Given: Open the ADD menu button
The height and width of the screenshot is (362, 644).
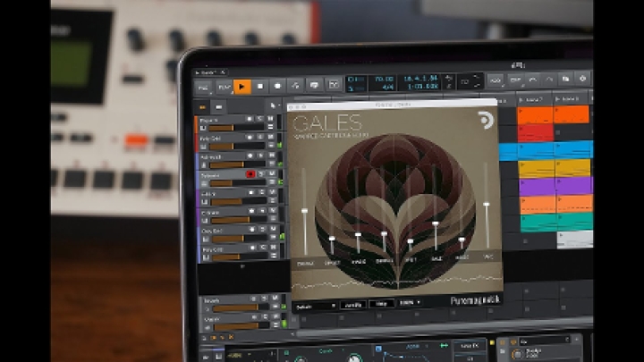Looking at the screenshot, I should point(496,80).
